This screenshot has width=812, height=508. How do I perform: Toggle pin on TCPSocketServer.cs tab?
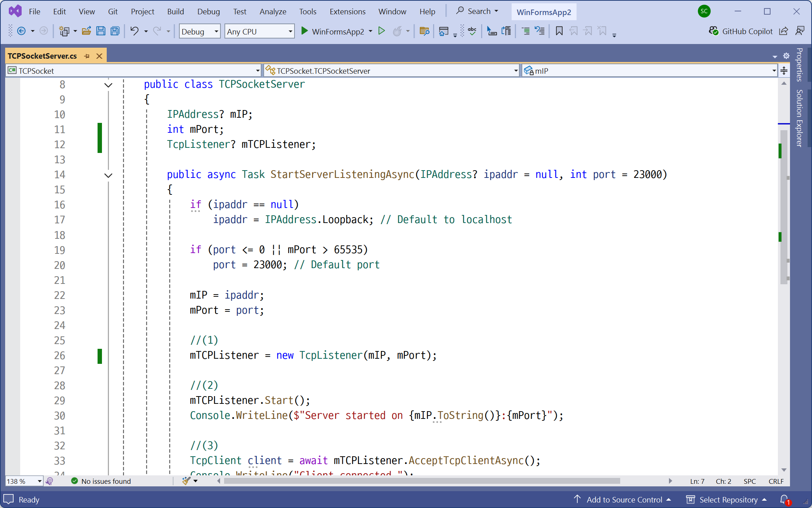coord(87,56)
